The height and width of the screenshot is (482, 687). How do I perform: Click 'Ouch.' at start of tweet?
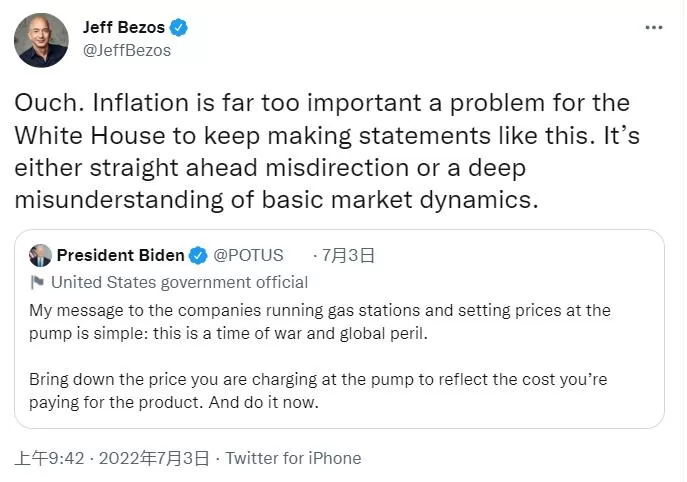50,103
